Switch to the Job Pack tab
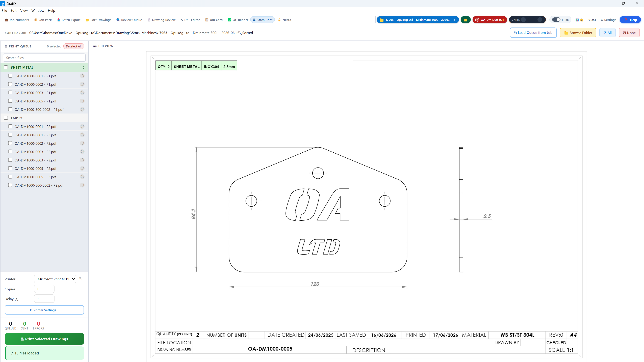Screen dimensions: 644x362 click(43, 20)
